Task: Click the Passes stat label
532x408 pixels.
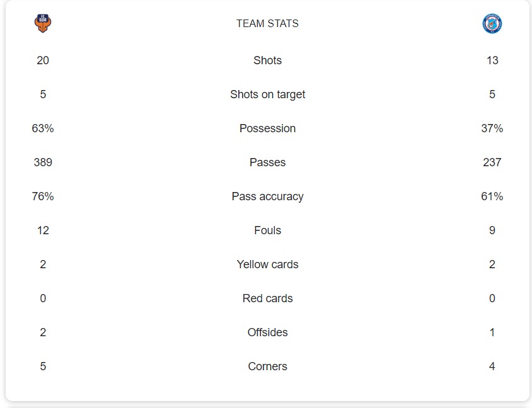Action: (267, 162)
